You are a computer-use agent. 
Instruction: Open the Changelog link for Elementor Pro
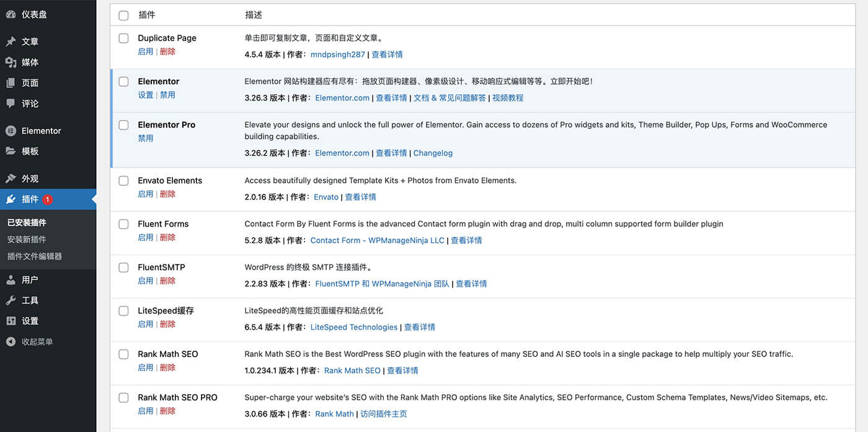coord(433,153)
